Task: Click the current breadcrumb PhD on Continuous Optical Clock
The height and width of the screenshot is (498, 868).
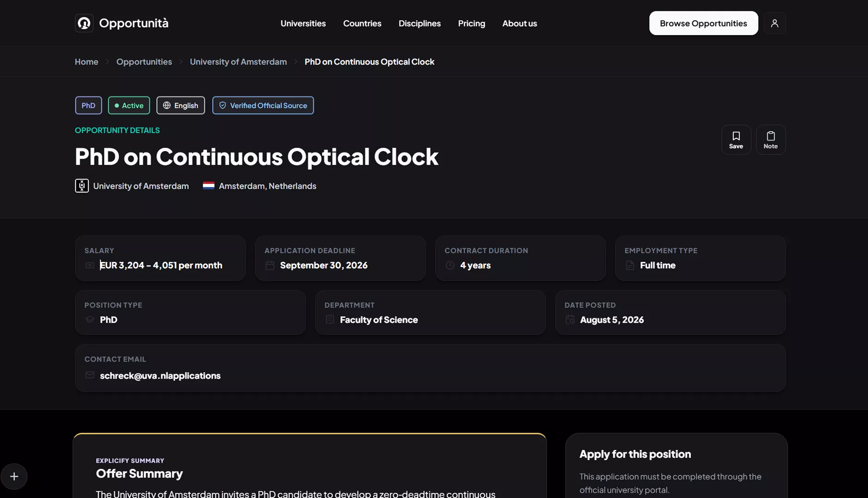Action: (x=369, y=61)
